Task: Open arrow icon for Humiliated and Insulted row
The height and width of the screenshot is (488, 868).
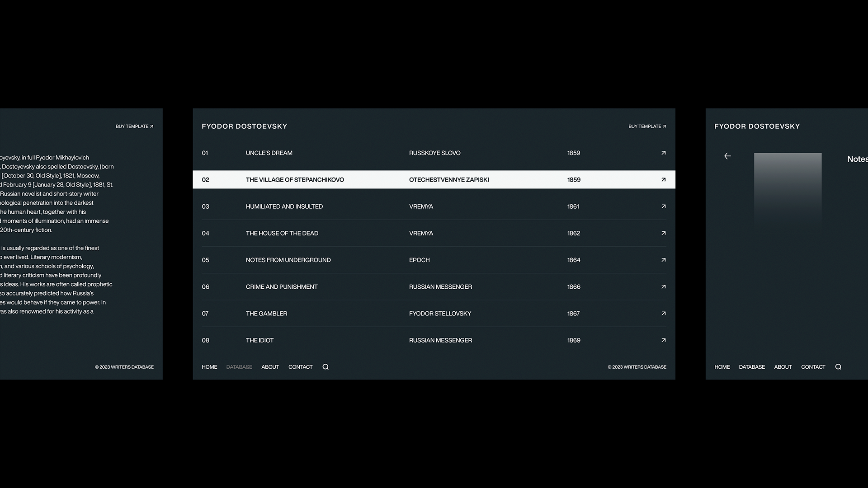Action: click(x=663, y=206)
